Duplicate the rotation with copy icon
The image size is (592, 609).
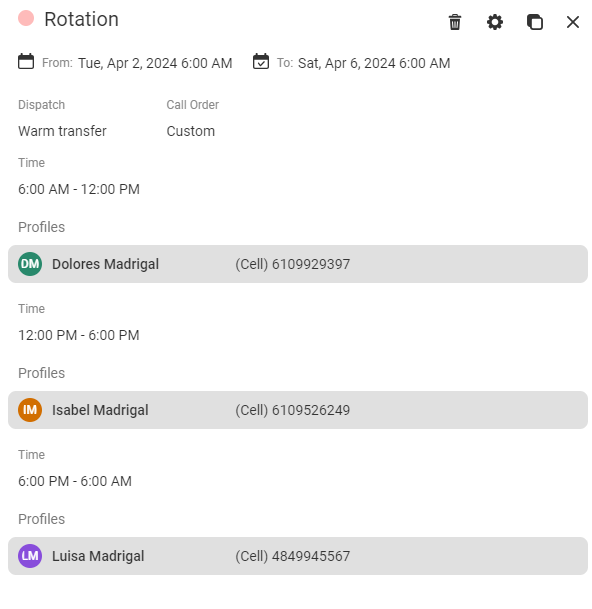535,22
